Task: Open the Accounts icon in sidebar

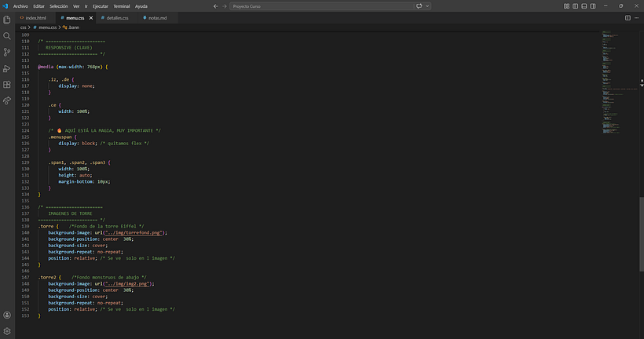Action: [x=7, y=315]
